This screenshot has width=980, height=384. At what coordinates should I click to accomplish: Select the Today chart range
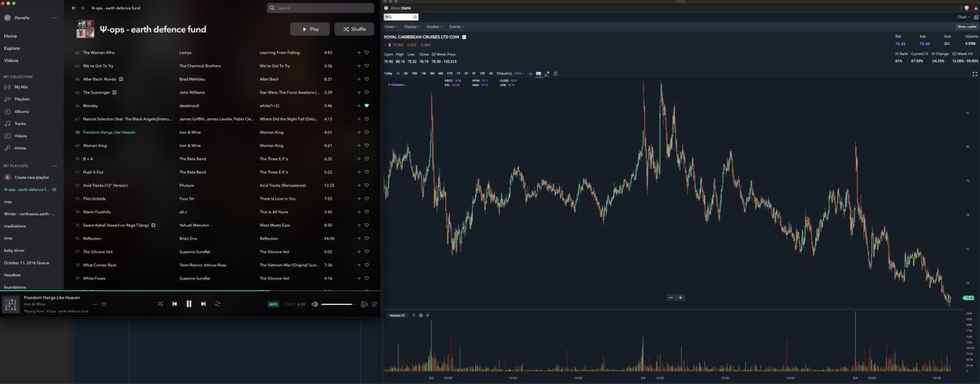[388, 74]
